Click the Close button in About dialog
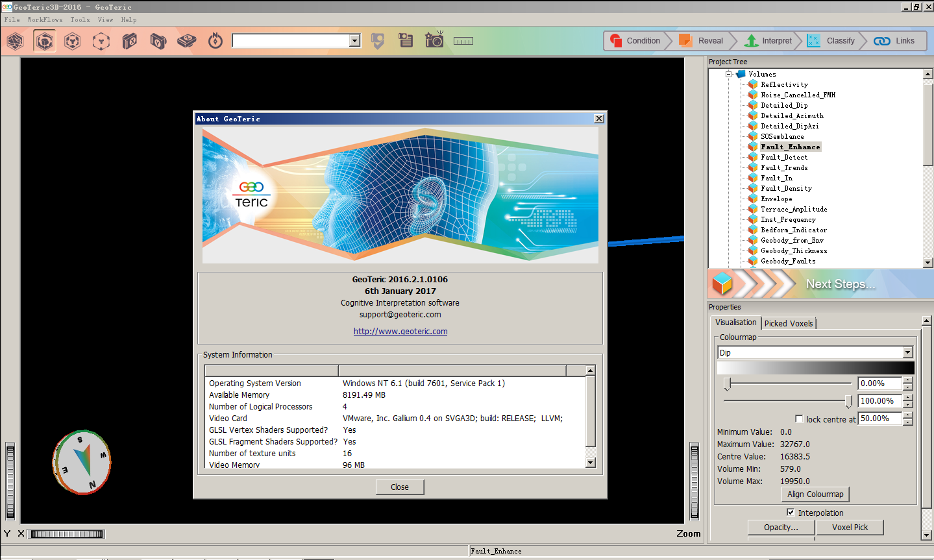This screenshot has width=934, height=560. click(x=400, y=487)
